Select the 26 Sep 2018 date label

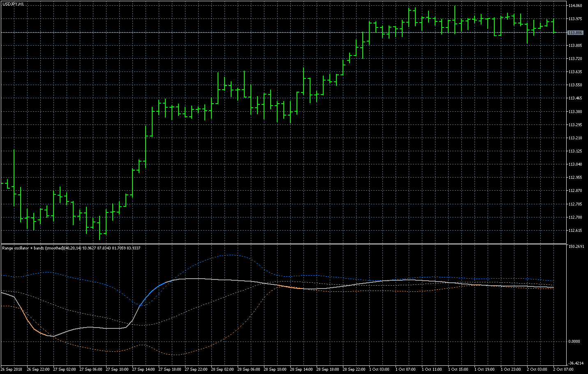tap(12, 369)
